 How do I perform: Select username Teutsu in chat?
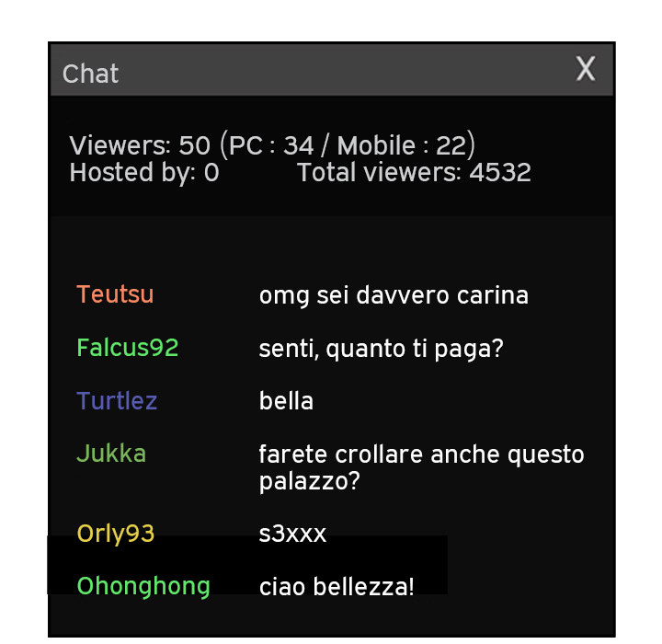tap(115, 294)
